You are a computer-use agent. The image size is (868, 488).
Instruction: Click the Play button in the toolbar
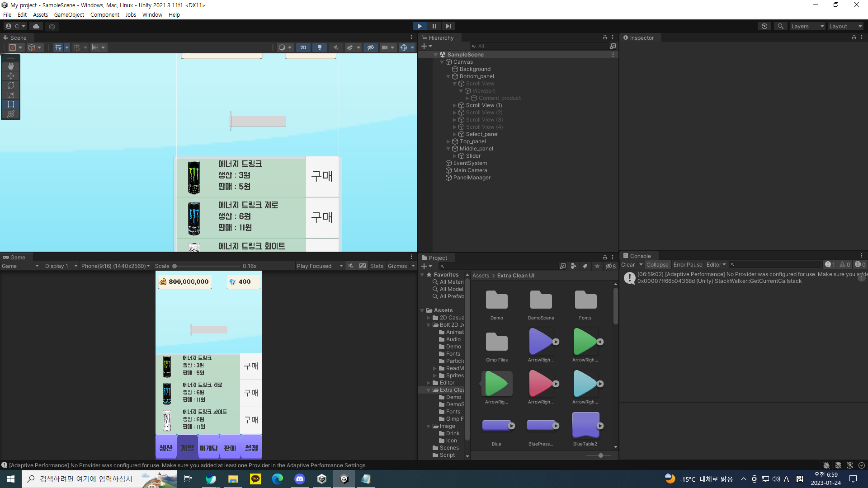click(x=420, y=26)
